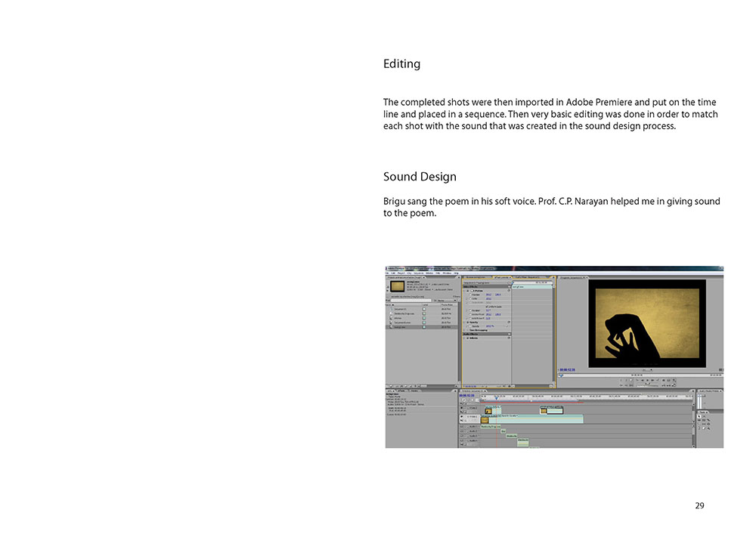Hide the Video 1 track output
The height and width of the screenshot is (534, 756).
pyautogui.click(x=462, y=416)
